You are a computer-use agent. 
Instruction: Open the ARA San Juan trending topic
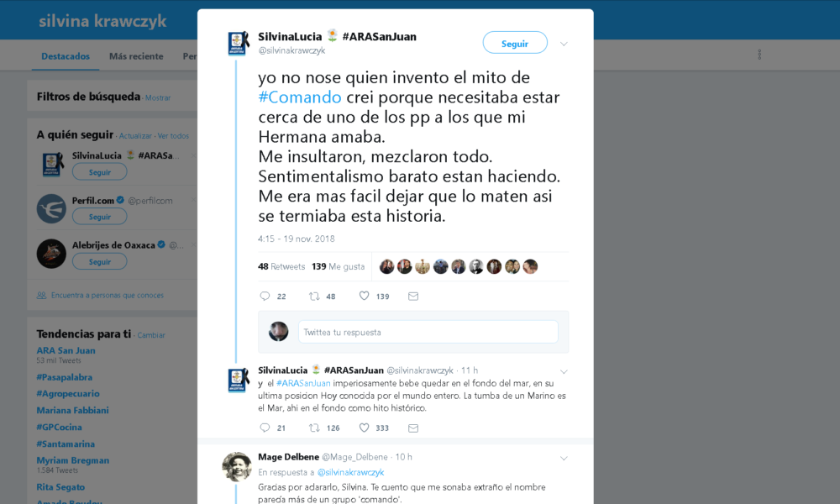click(x=66, y=350)
